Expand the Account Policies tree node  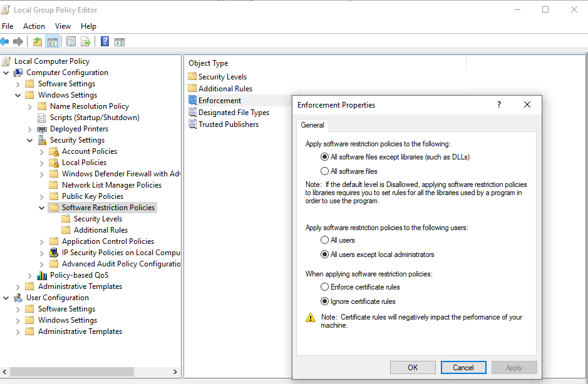coord(41,152)
